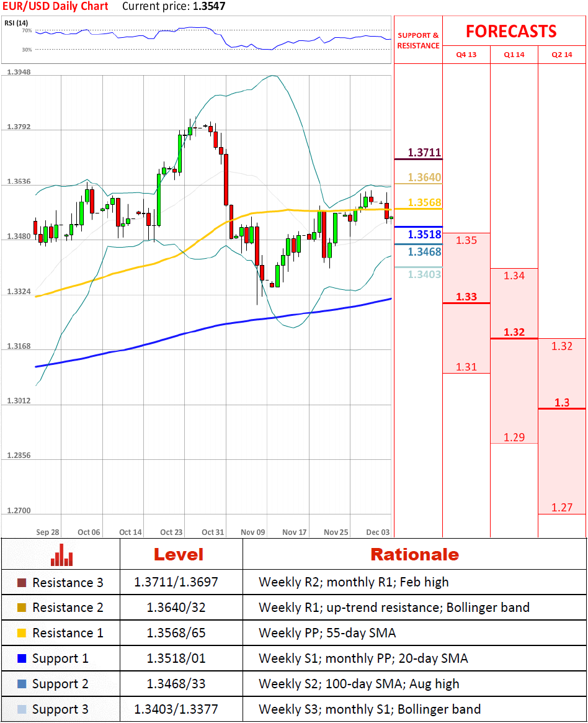Screen dimensions: 588x723
Task: Click the Support 1 blue swatch
Action: click(x=22, y=658)
